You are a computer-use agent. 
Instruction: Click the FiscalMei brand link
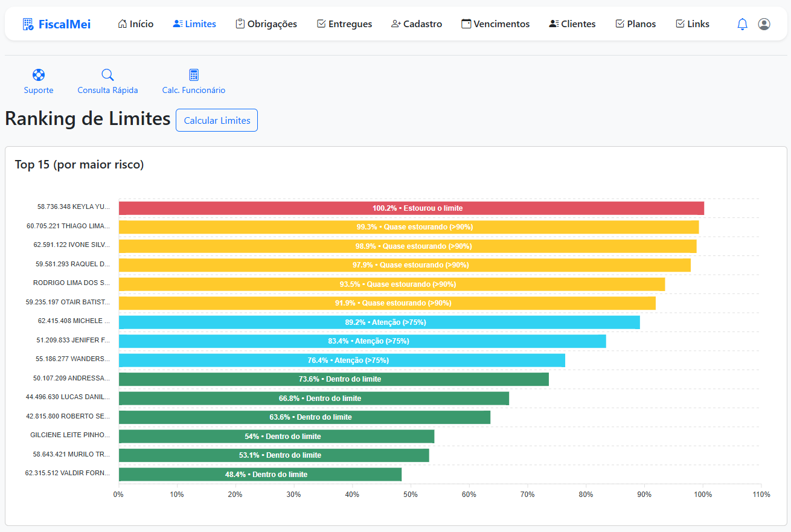click(x=64, y=24)
